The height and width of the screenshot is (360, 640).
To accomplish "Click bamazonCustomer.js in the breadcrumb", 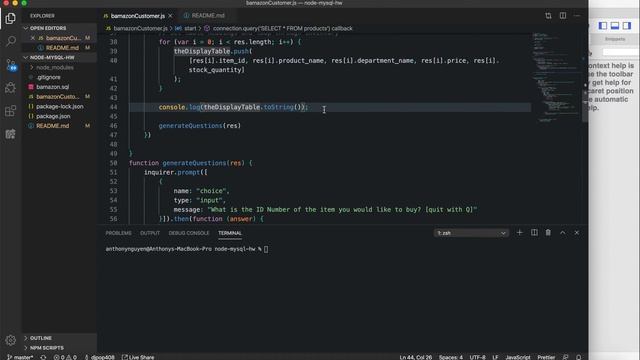I will [x=137, y=29].
